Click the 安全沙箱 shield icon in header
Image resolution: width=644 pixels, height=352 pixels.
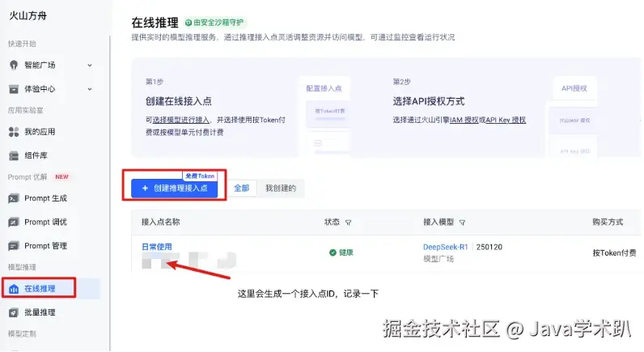(189, 23)
